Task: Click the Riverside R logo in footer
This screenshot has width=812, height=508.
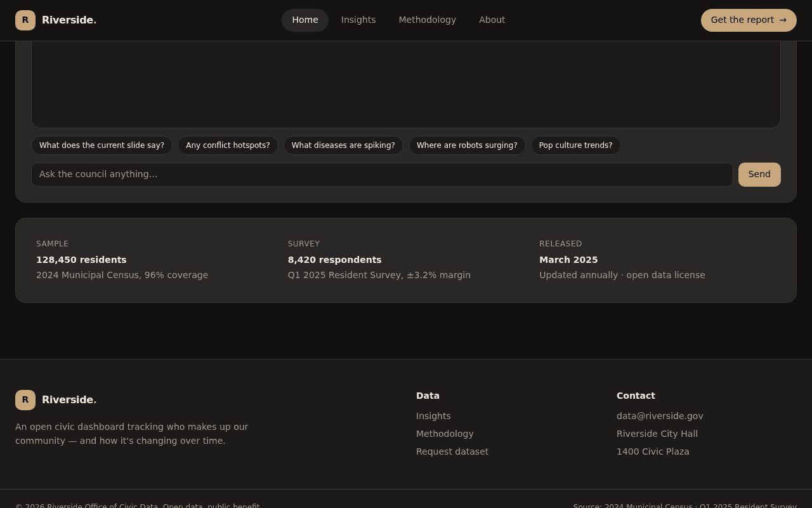Action: click(x=25, y=400)
